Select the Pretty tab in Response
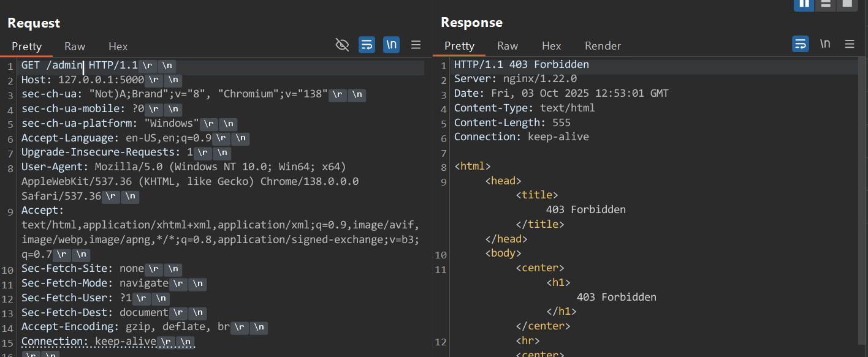 459,46
